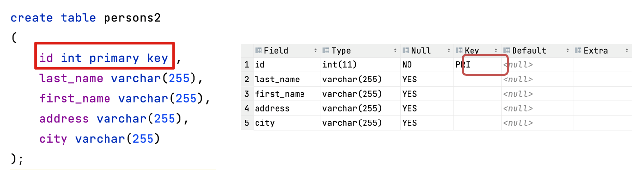Click the Field column table icon
Screen dimensions: 644x180
[x=258, y=51]
